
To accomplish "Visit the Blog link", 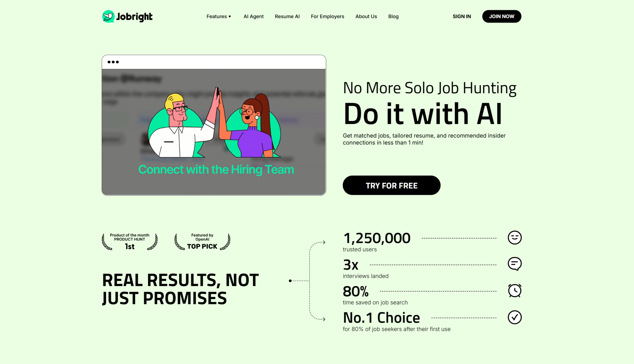I will [393, 16].
